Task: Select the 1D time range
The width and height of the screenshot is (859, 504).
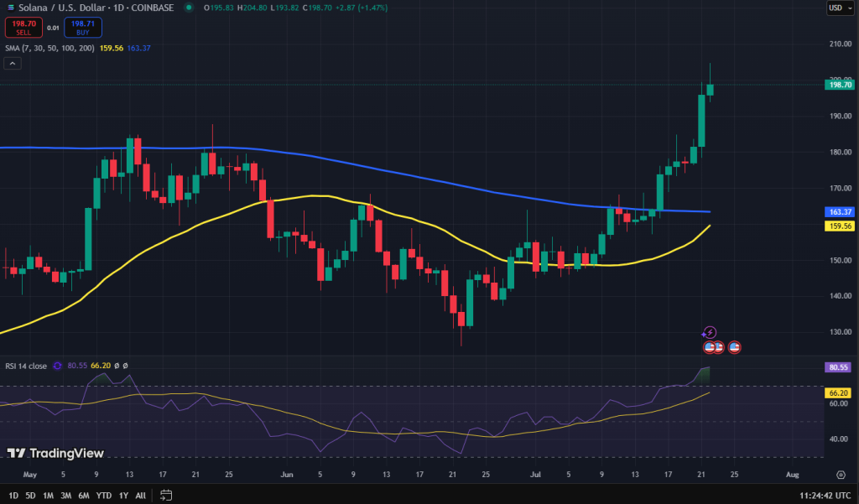Action: (13, 496)
